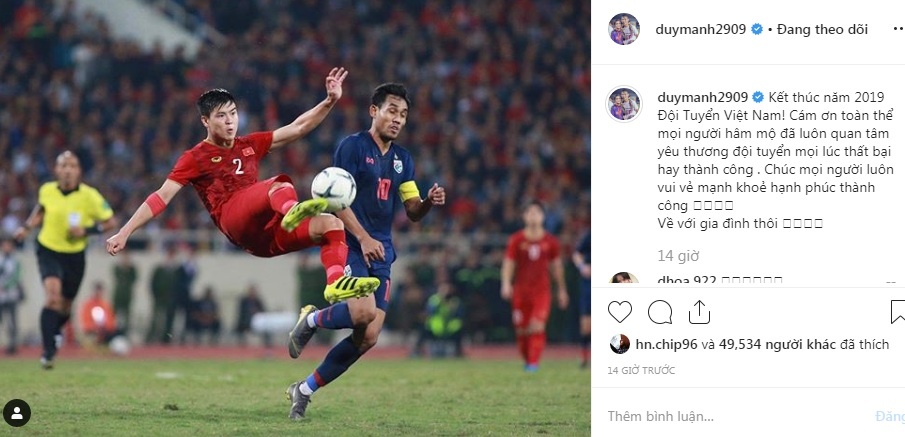Open the "14 GIỜ TRƯỚC" post timestamp

(x=641, y=371)
